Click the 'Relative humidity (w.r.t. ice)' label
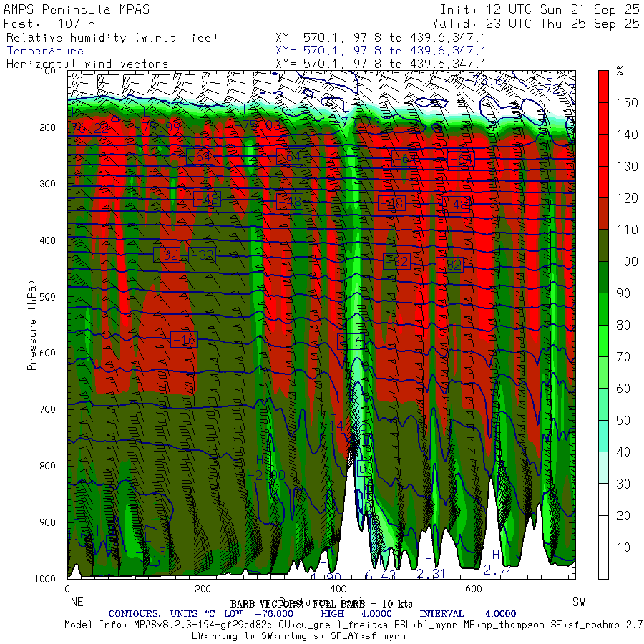This screenshot has height=644, width=644. click(112, 37)
